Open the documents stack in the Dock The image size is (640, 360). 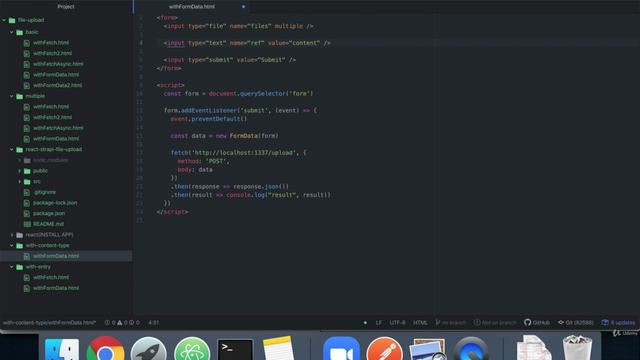tap(534, 348)
